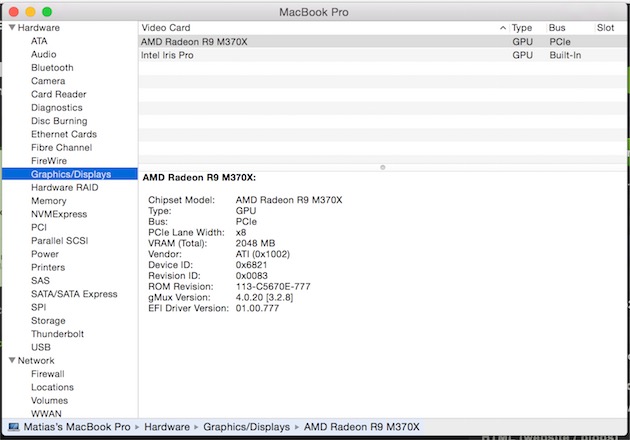Viewport: 630px width, 440px height.
Task: Select Card Reader entry
Action: tap(59, 94)
